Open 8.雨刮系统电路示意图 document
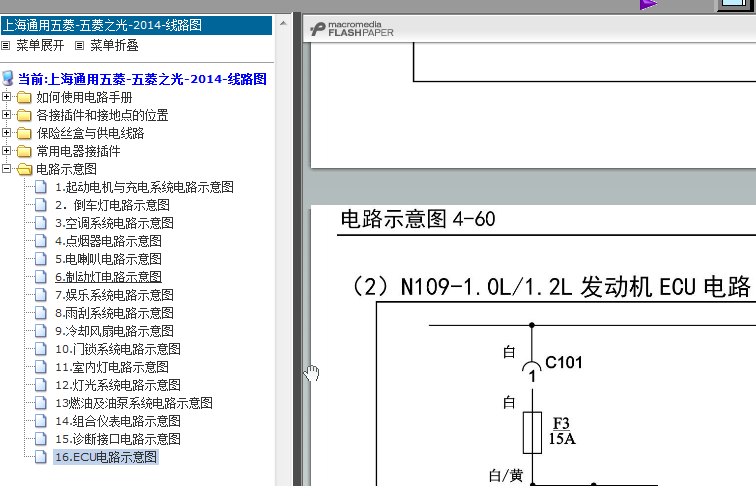 coord(114,313)
